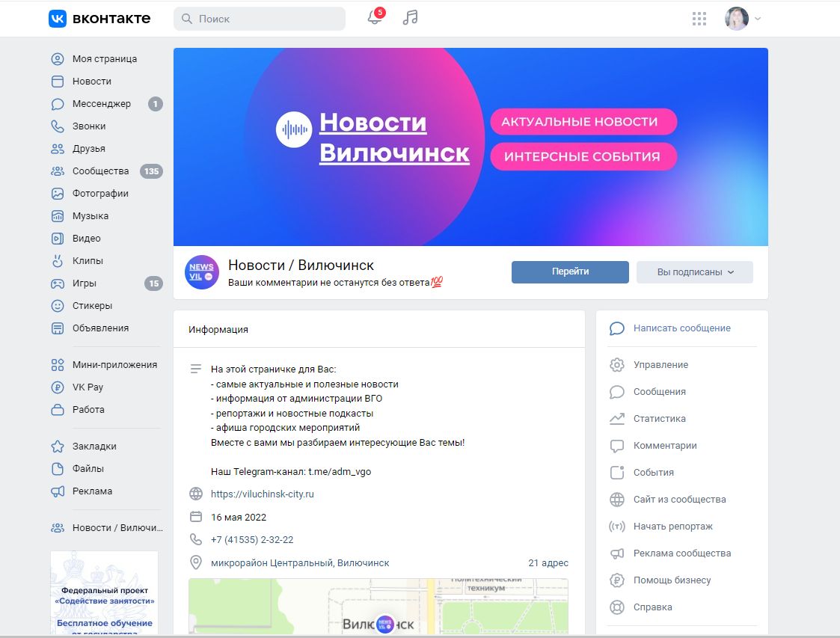
Task: Click Написать сообщение link
Action: [681, 328]
